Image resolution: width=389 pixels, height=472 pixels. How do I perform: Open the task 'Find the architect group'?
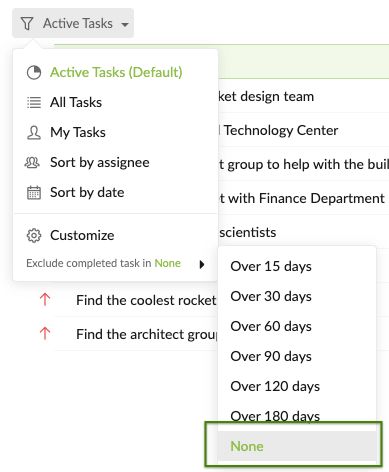pyautogui.click(x=146, y=334)
